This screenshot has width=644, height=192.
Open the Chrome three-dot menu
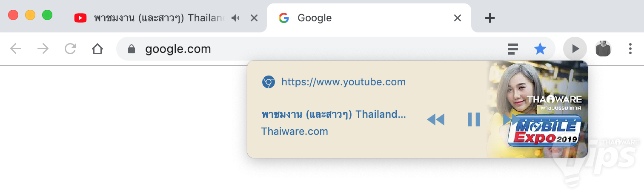tap(630, 49)
